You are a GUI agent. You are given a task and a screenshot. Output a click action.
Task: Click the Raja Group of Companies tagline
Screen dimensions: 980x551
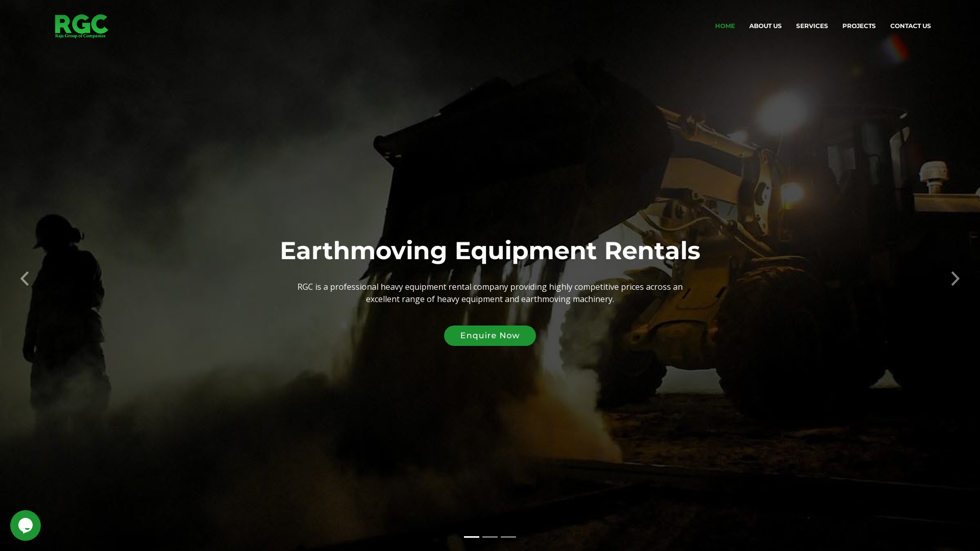[80, 36]
